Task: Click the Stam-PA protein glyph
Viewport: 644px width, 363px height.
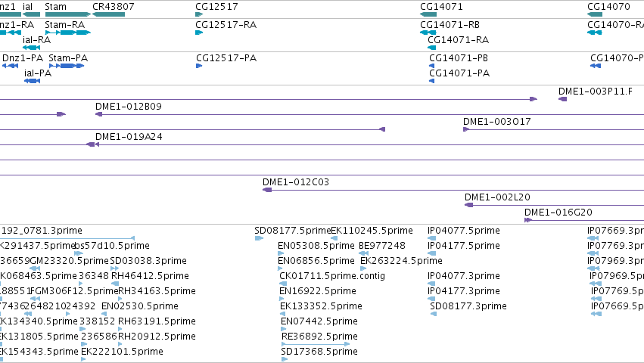Action: (x=67, y=66)
